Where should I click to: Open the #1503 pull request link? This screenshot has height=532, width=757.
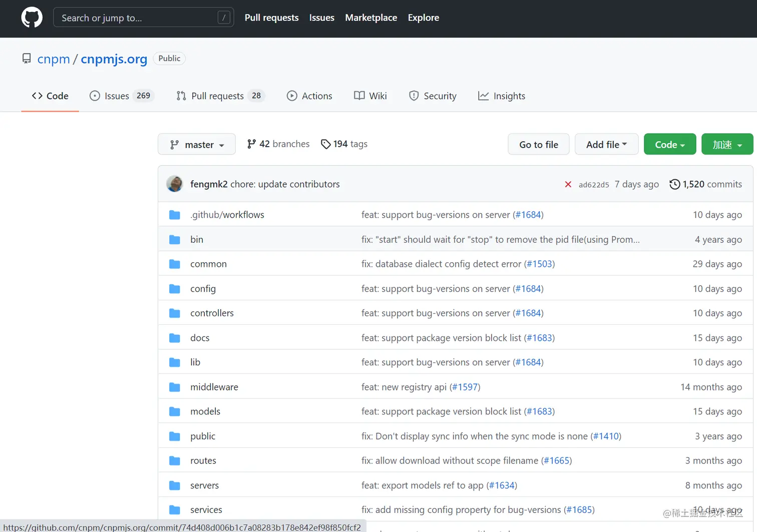tap(539, 264)
